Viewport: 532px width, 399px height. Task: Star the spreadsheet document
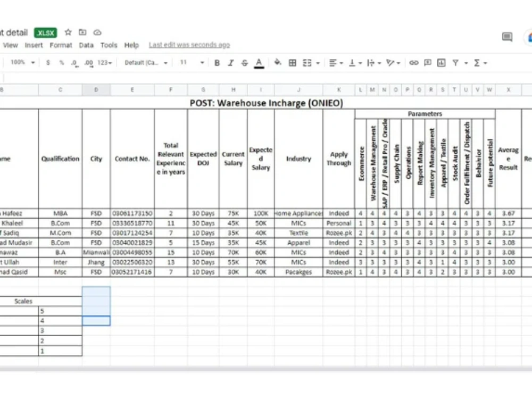coord(68,32)
